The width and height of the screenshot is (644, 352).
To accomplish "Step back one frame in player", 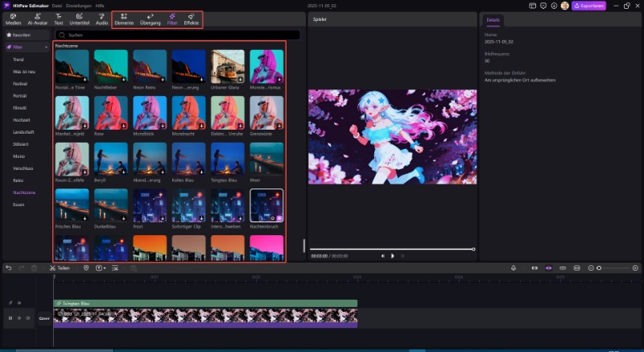I will (x=383, y=256).
